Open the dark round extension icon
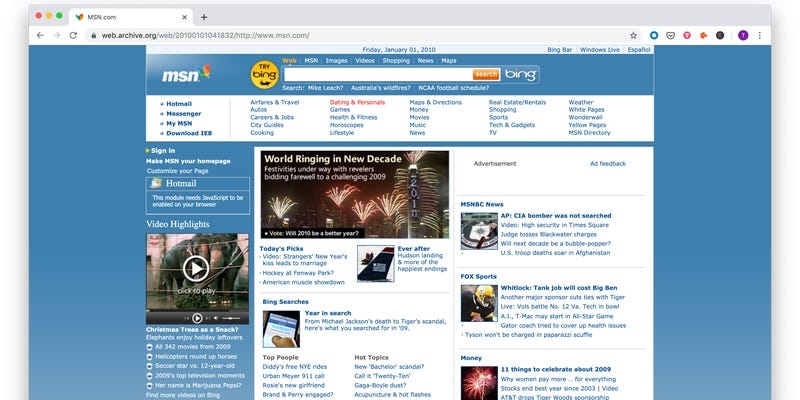Image resolution: width=800 pixels, height=400 pixels. [x=720, y=35]
